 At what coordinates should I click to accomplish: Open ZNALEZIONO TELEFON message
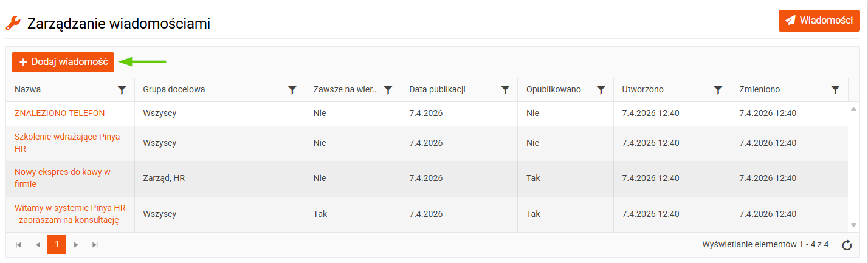click(60, 113)
